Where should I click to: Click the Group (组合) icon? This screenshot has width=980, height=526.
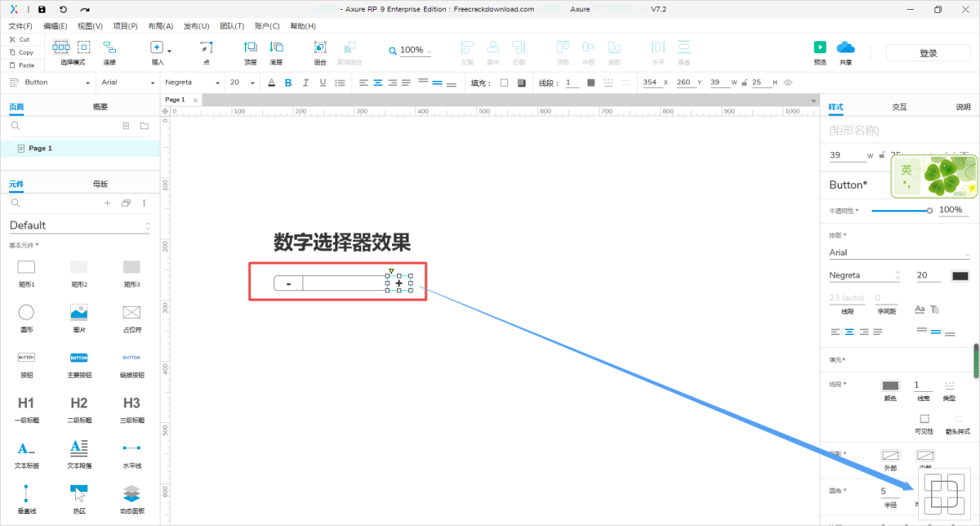(320, 48)
